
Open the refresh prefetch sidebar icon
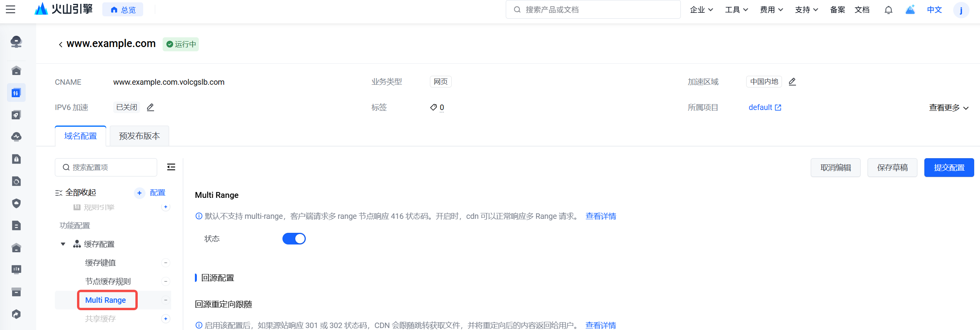(x=16, y=181)
